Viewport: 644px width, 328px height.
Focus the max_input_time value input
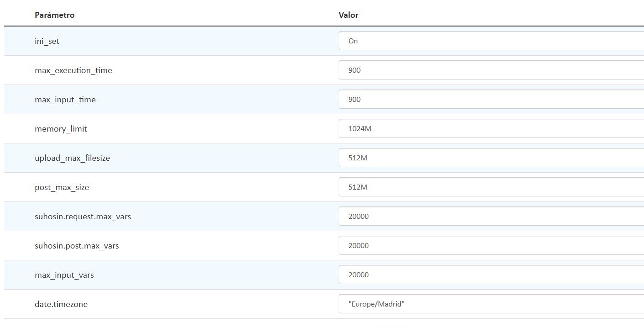point(491,99)
